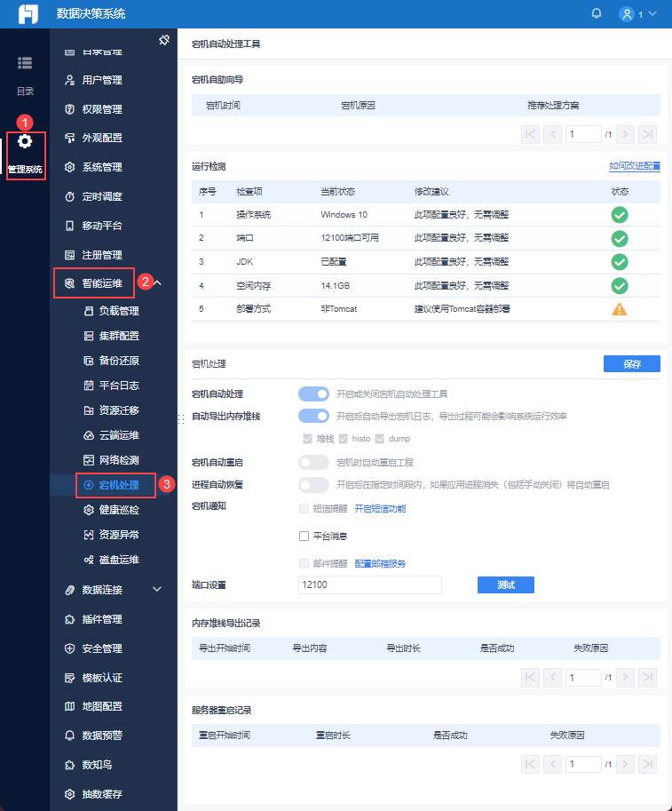This screenshot has height=811, width=672.
Task: Go to previous page in 内存堆栈导出记录
Action: pos(552,677)
